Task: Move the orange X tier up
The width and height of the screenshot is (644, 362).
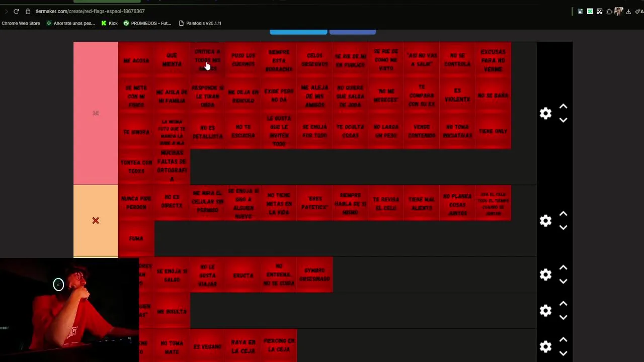Action: coord(563,214)
